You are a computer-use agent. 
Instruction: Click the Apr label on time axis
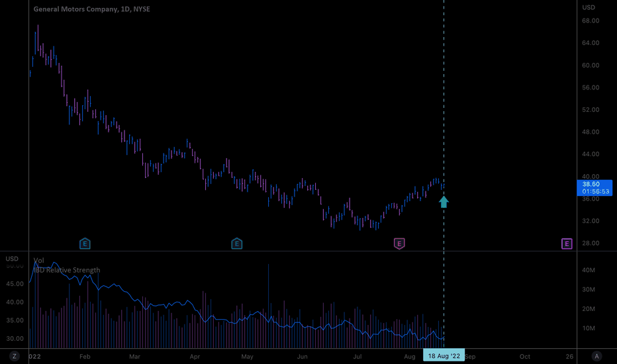coord(195,357)
